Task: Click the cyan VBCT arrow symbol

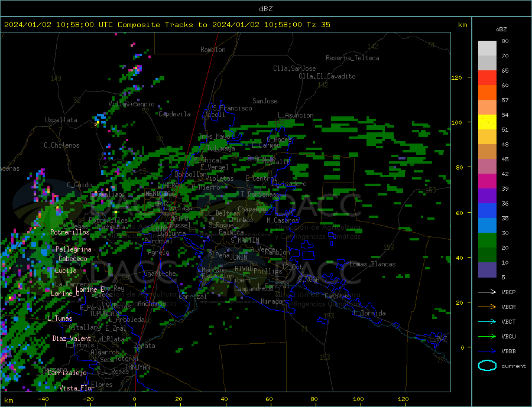Action: (487, 321)
